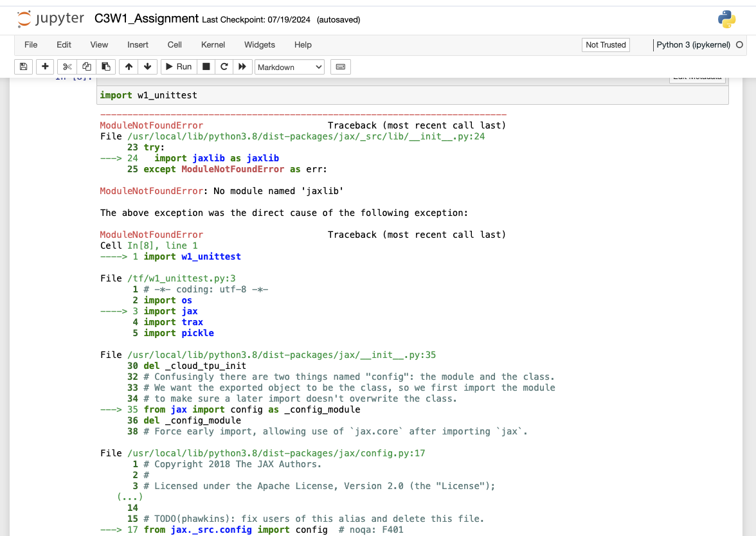Open the View menu

tap(99, 45)
